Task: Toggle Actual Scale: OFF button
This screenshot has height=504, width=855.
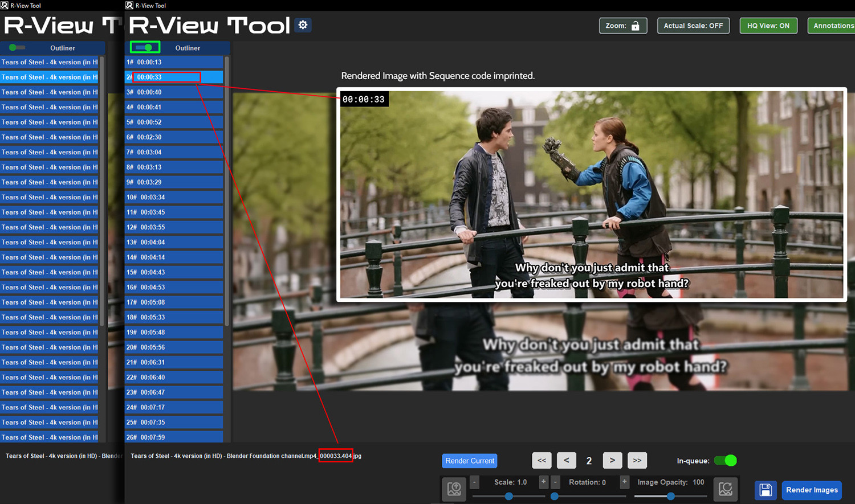Action: pos(693,26)
